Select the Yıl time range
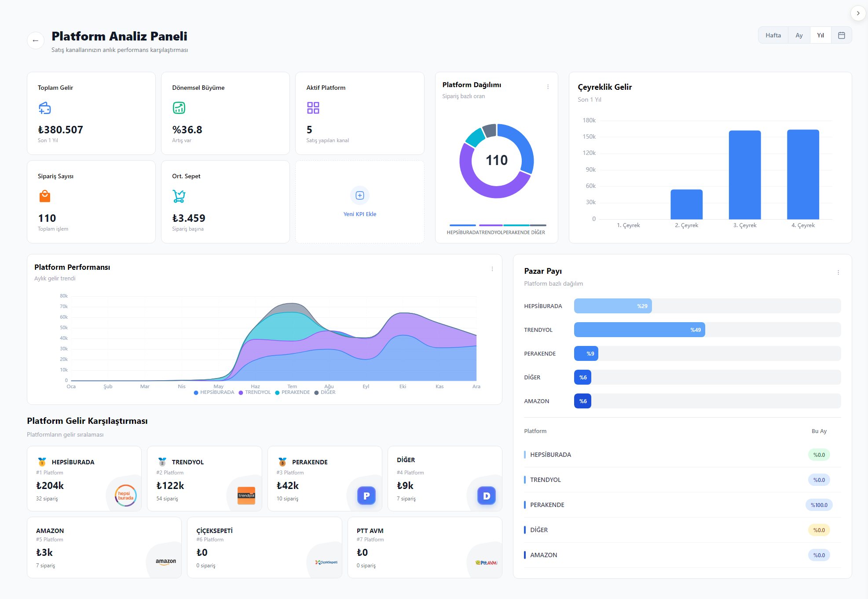 tap(820, 35)
